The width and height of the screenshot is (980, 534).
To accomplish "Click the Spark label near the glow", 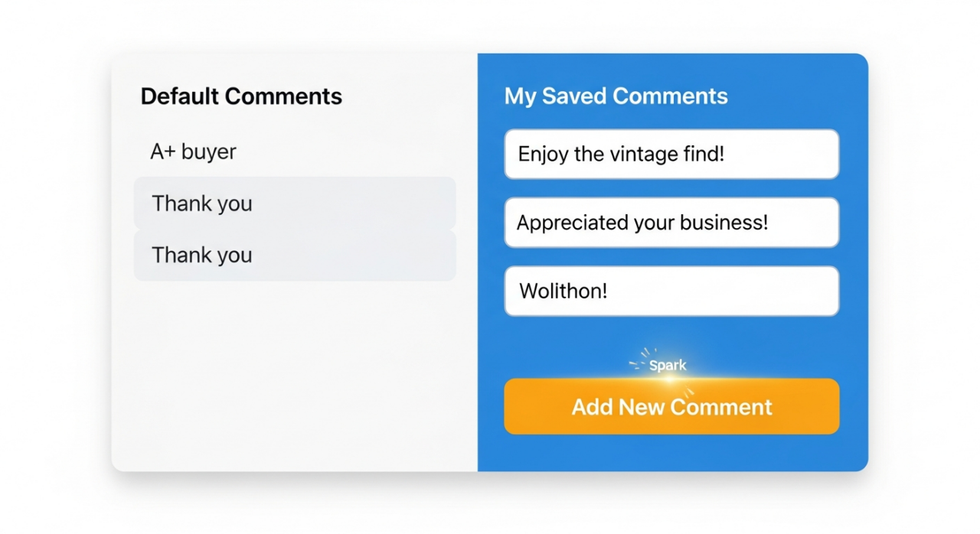I will (667, 365).
